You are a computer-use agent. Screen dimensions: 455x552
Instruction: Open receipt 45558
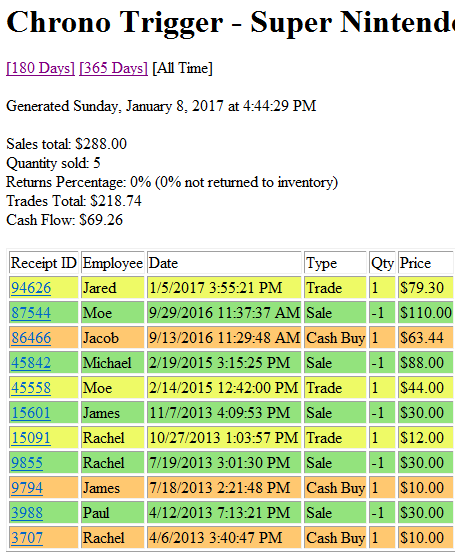pos(31,388)
